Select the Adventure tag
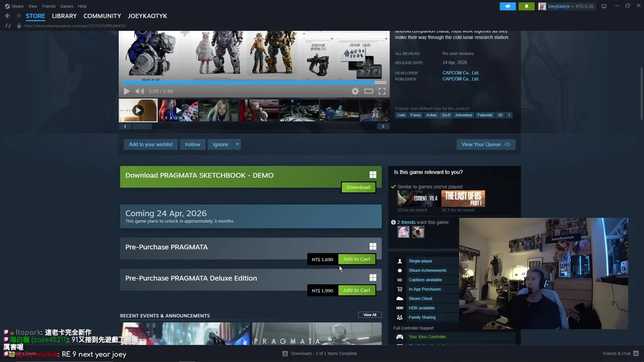The height and width of the screenshot is (362, 644). click(x=464, y=115)
